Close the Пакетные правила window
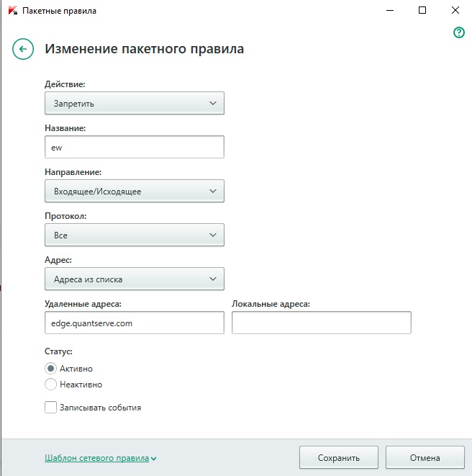This screenshot has height=476, width=472. click(x=455, y=11)
